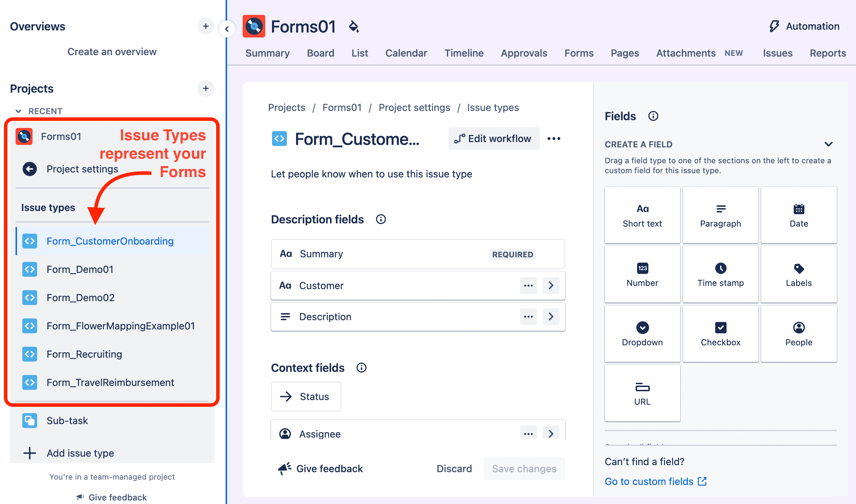Screen dimensions: 856x504
Task: Select the Date field type
Action: (x=799, y=215)
